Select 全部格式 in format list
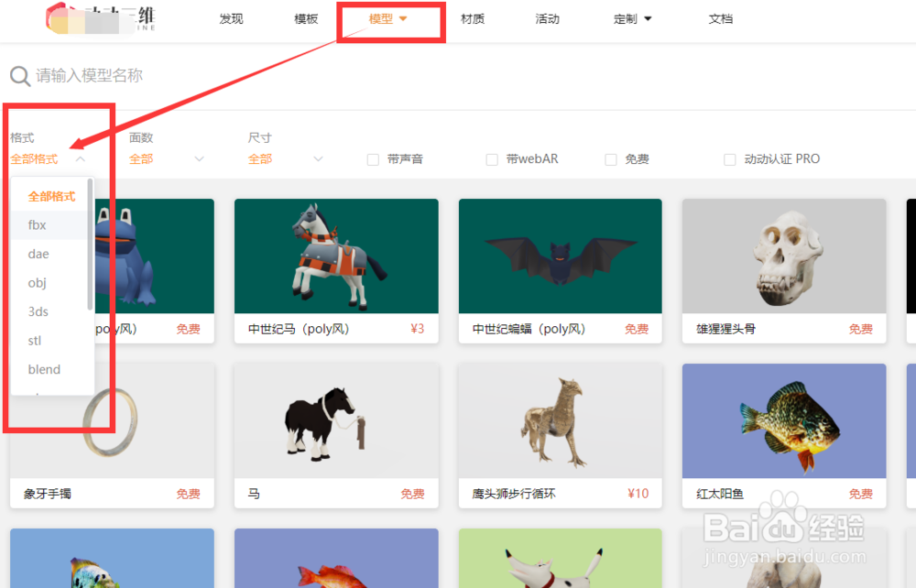The image size is (916, 588). [x=51, y=196]
